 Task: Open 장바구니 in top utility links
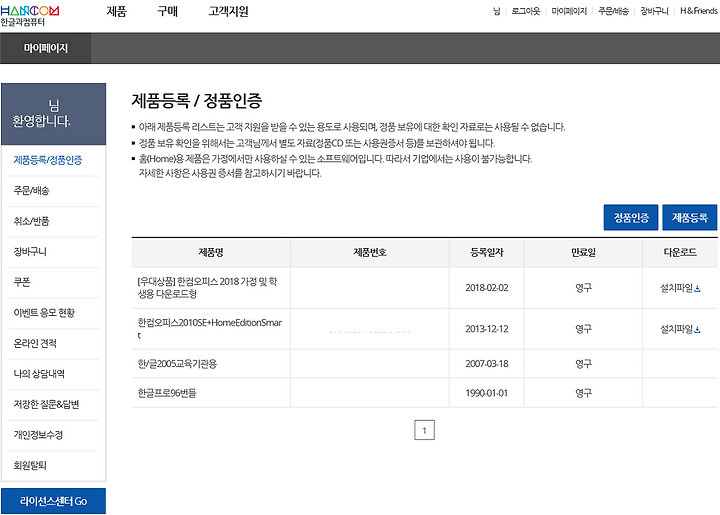654,11
